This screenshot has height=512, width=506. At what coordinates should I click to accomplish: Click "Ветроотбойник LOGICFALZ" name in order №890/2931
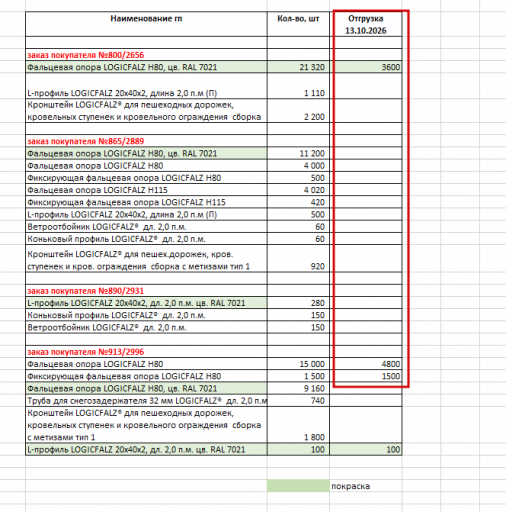[x=146, y=327]
